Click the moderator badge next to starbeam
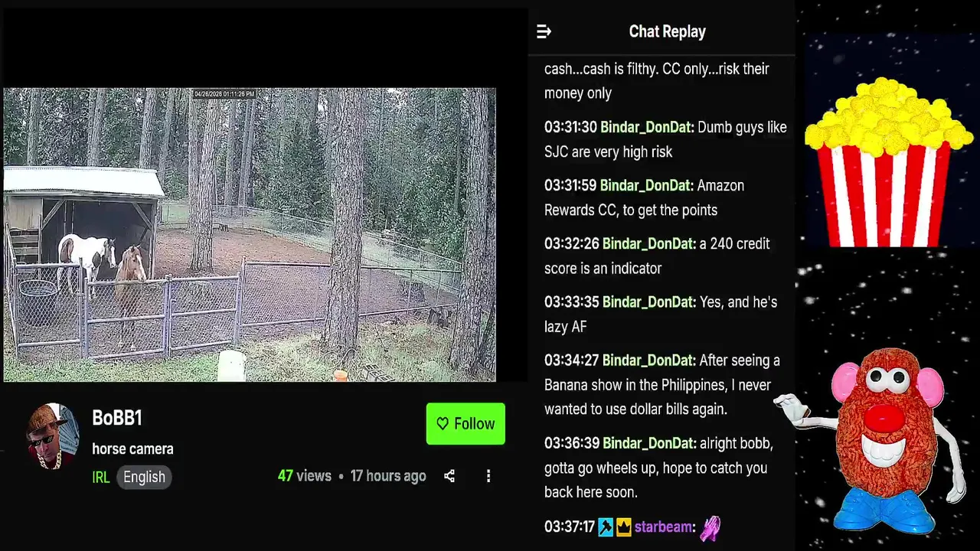 tap(606, 527)
